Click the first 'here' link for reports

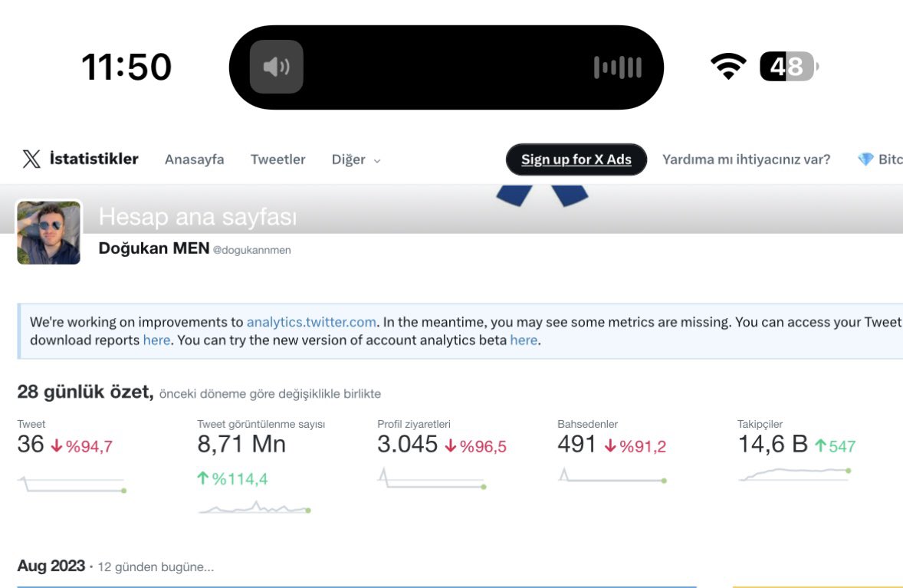tap(156, 340)
